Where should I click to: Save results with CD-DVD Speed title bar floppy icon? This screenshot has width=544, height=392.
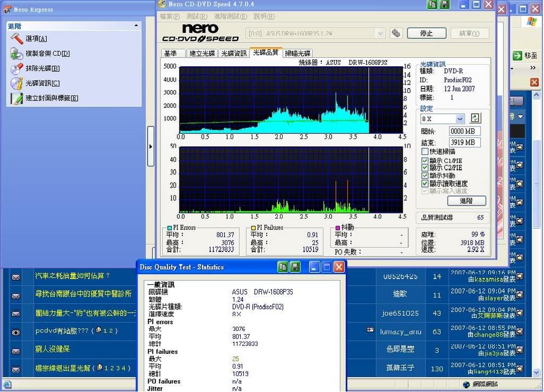445,4
